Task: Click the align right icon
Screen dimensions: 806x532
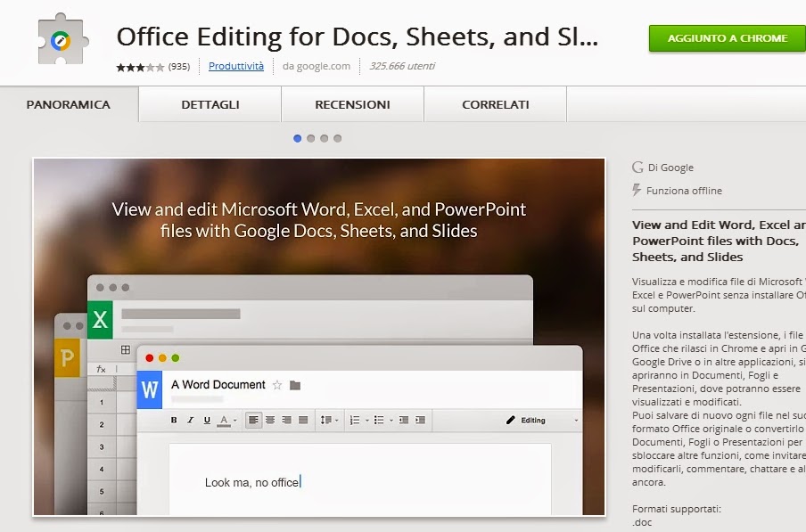Action: pyautogui.click(x=286, y=420)
